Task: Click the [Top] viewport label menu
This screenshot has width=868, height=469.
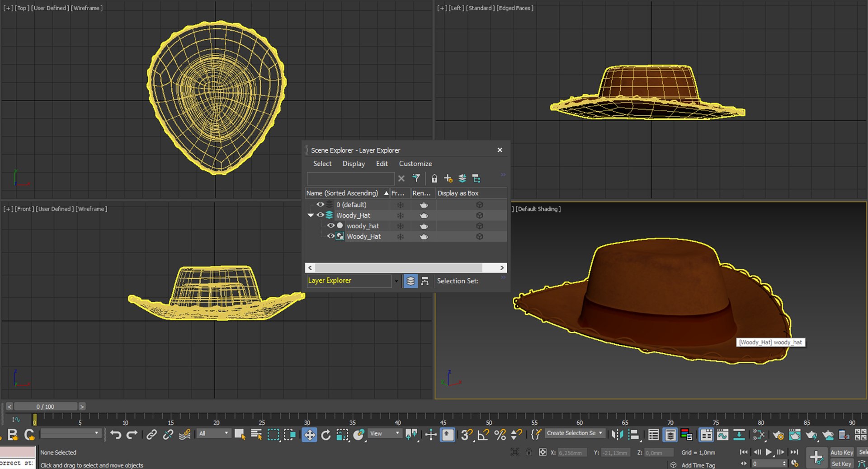Action: coord(22,8)
